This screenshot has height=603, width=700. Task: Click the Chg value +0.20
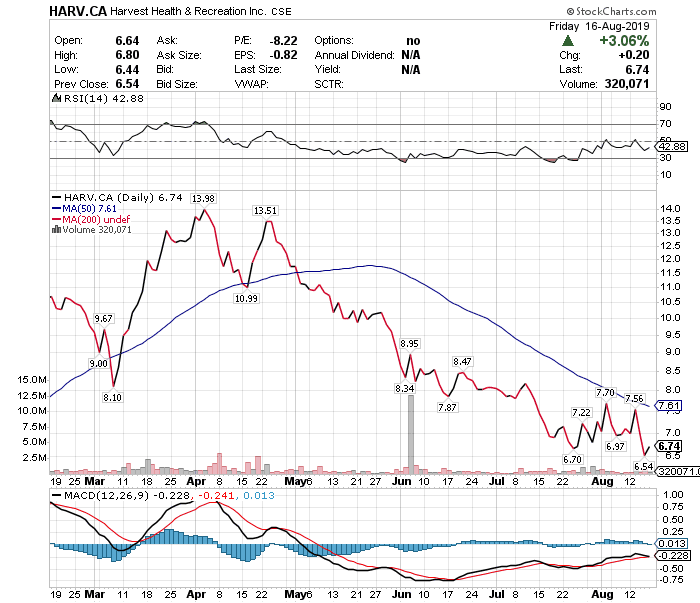pos(633,55)
